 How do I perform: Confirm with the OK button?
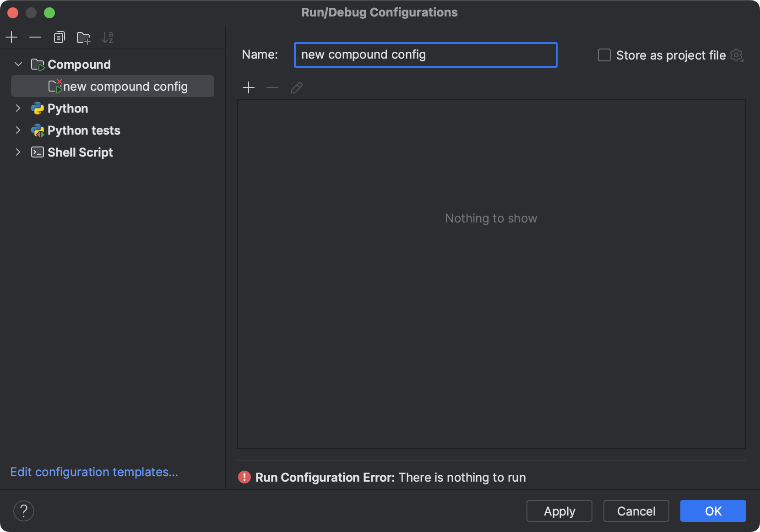tap(712, 510)
